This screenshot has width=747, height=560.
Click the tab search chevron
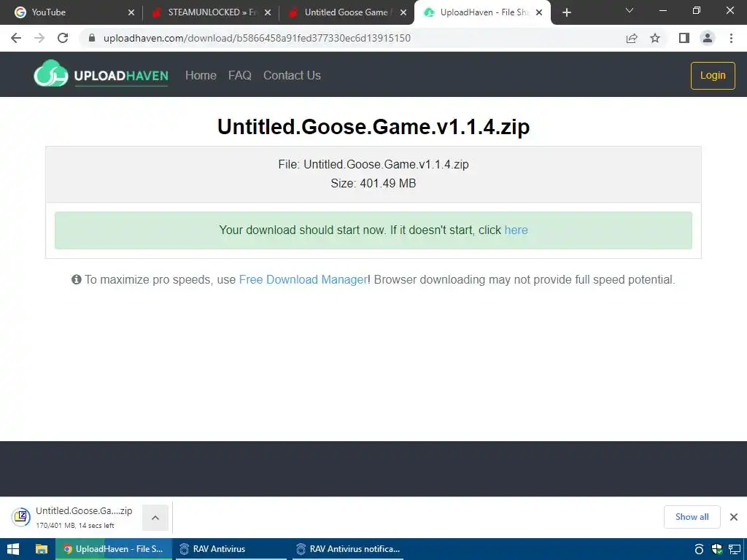tap(630, 10)
